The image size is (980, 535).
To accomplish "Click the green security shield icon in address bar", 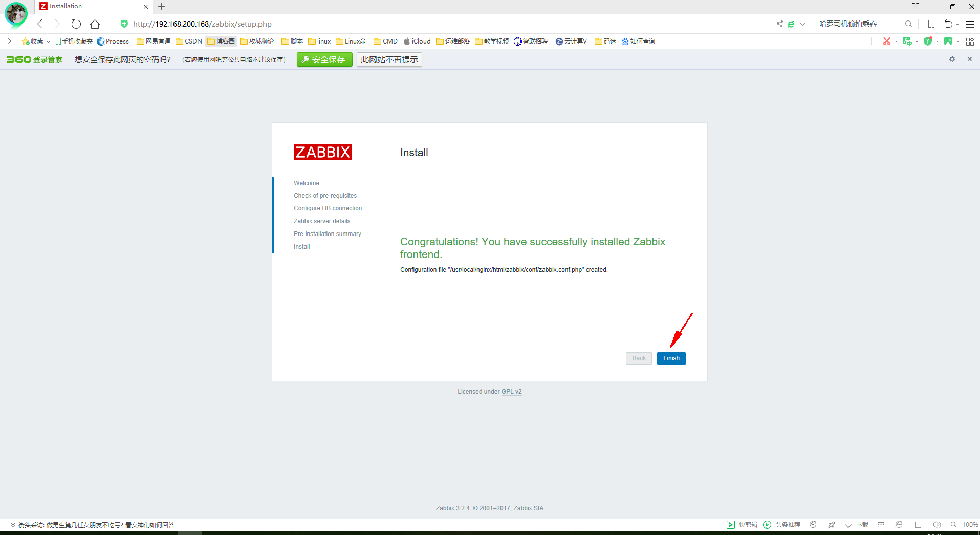I will click(x=124, y=24).
